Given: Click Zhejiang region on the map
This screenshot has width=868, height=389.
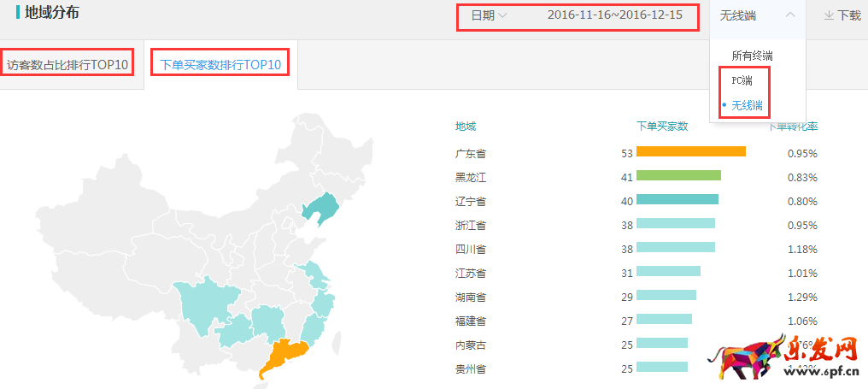Looking at the screenshot, I should [324, 304].
